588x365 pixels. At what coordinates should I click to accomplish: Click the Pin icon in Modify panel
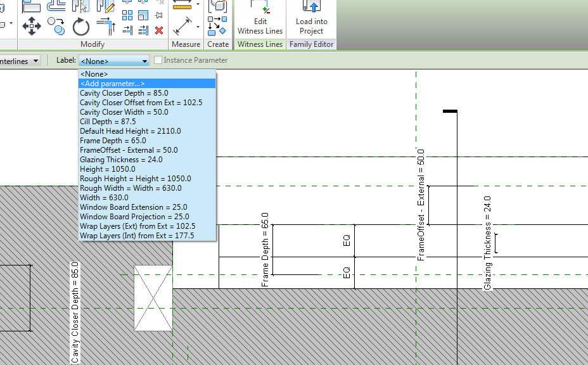click(159, 13)
